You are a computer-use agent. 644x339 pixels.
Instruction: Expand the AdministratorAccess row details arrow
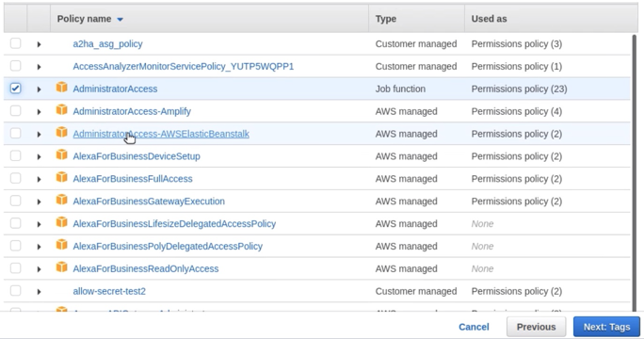pos(39,89)
